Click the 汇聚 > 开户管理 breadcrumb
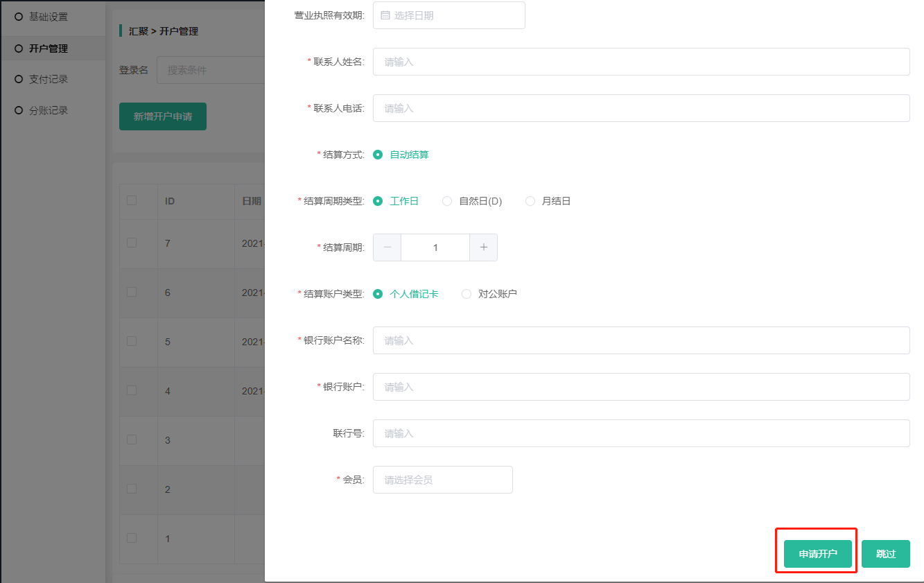Image resolution: width=924 pixels, height=583 pixels. pyautogui.click(x=164, y=31)
